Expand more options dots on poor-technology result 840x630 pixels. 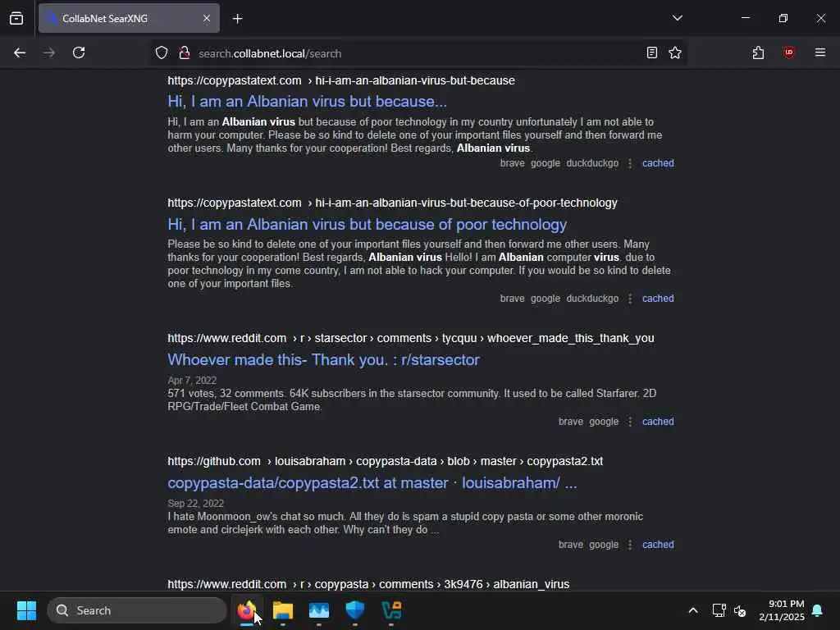(x=630, y=299)
